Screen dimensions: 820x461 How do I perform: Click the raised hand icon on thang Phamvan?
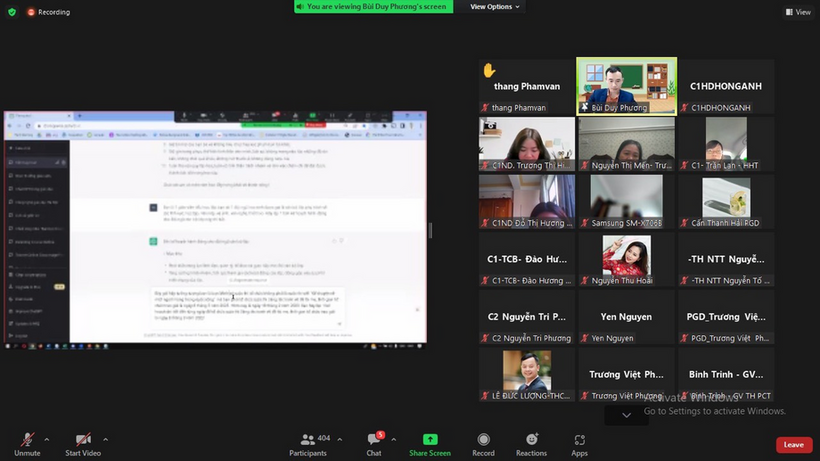click(489, 70)
